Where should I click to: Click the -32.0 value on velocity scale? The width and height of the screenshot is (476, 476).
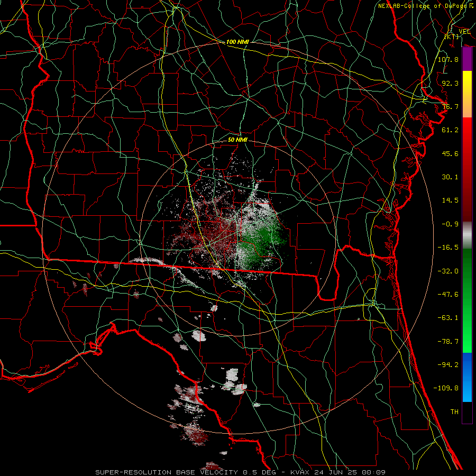tap(448, 271)
